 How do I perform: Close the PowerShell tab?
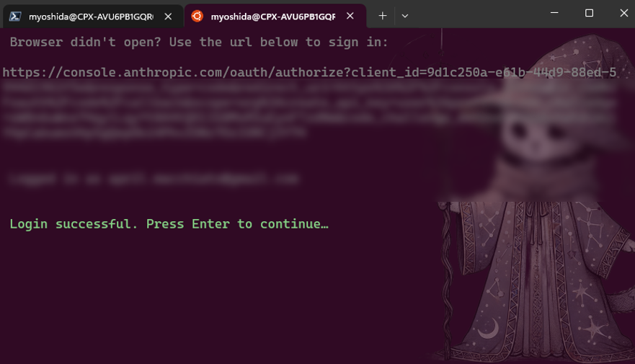coord(168,16)
